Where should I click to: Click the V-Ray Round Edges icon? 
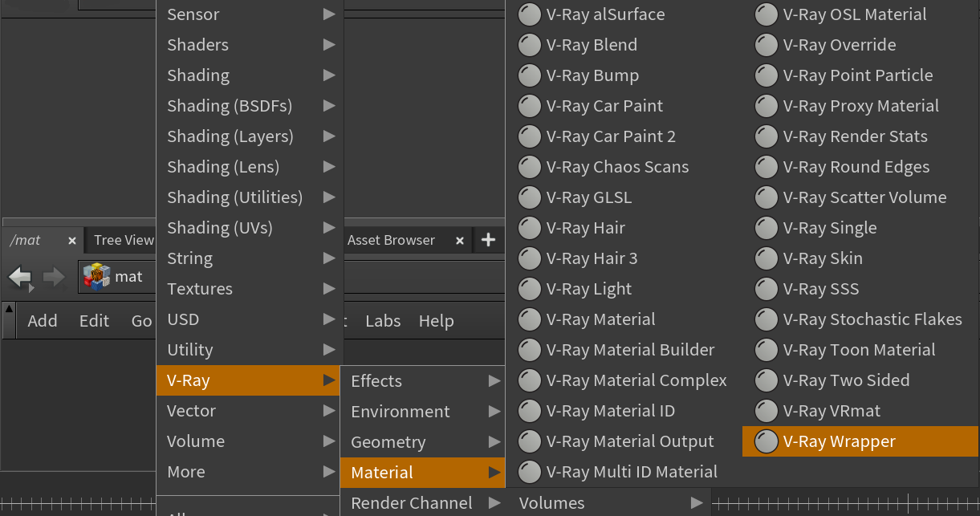pyautogui.click(x=767, y=167)
